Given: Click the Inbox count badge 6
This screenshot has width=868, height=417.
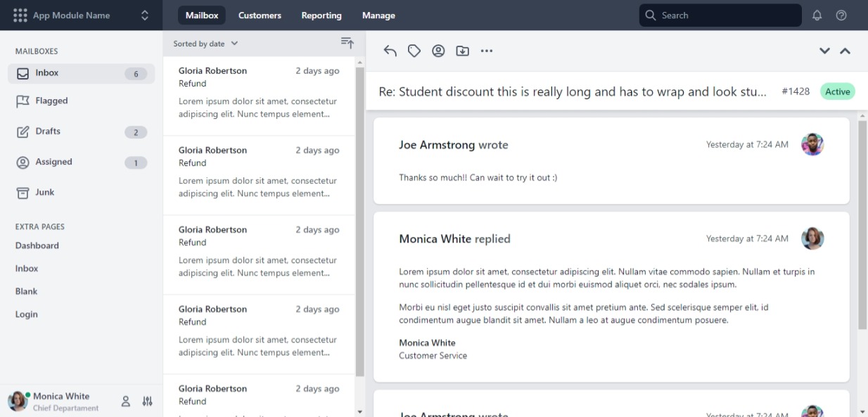Looking at the screenshot, I should point(136,74).
